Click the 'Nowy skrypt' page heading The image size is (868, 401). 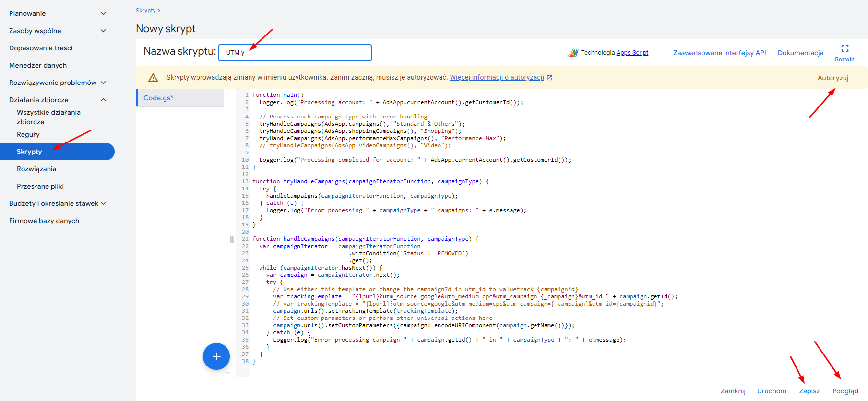coord(166,29)
